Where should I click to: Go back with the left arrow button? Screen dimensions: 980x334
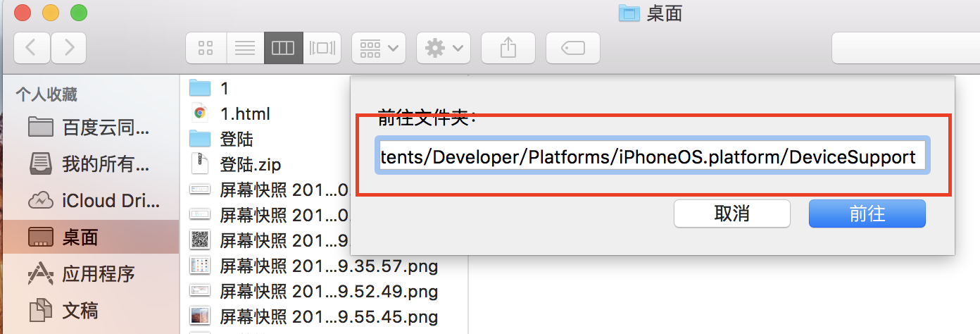click(x=32, y=48)
